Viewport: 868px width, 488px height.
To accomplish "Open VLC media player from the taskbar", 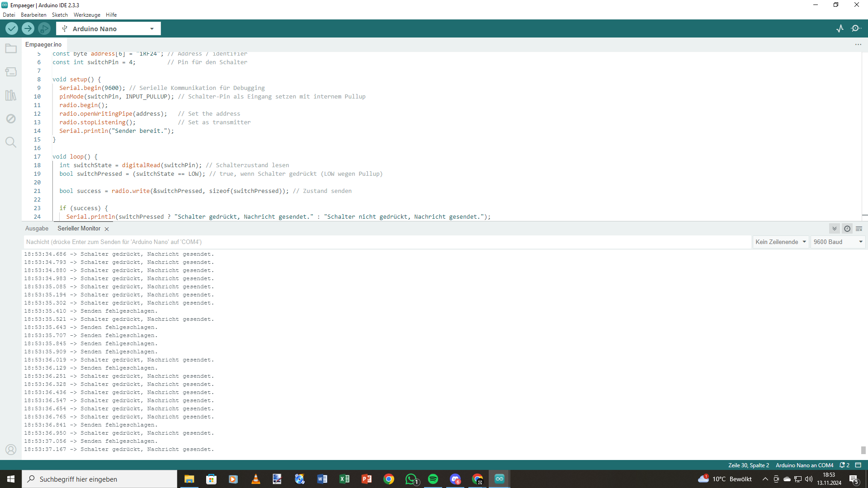I will tap(255, 479).
